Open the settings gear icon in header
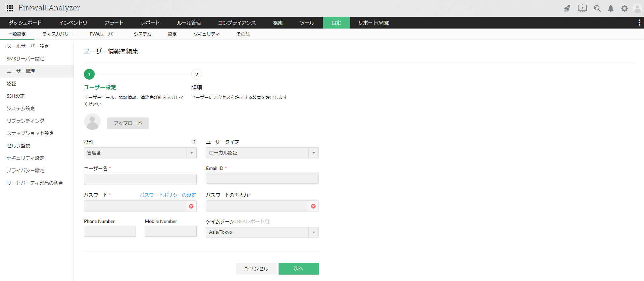The height and width of the screenshot is (281, 644). 625,8
